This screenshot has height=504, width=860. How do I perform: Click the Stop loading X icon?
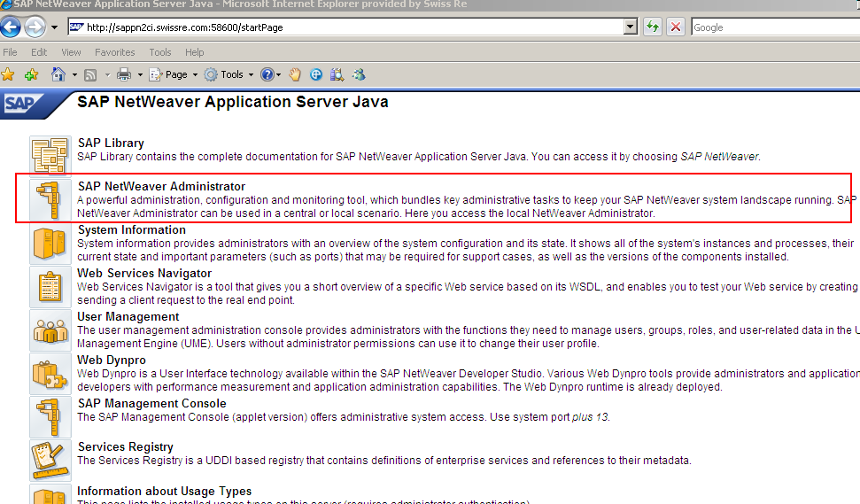click(676, 27)
